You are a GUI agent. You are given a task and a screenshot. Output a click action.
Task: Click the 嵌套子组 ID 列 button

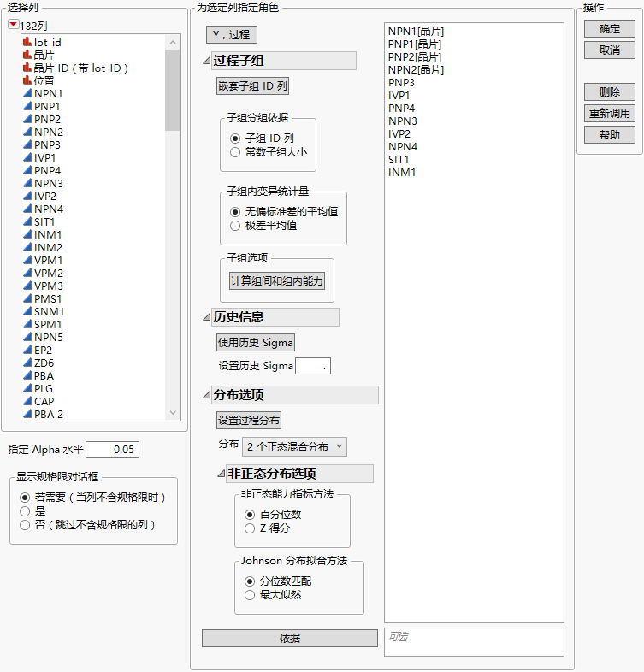click(x=252, y=86)
